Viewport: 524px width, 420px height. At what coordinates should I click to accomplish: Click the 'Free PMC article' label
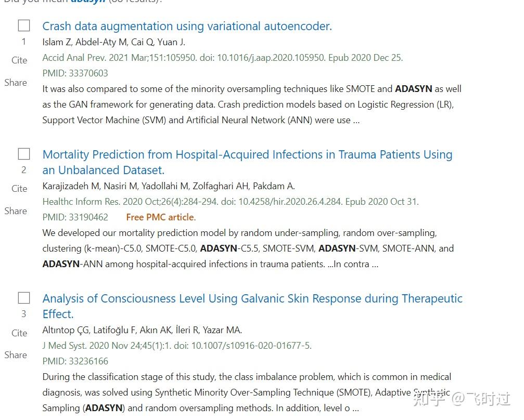click(161, 217)
